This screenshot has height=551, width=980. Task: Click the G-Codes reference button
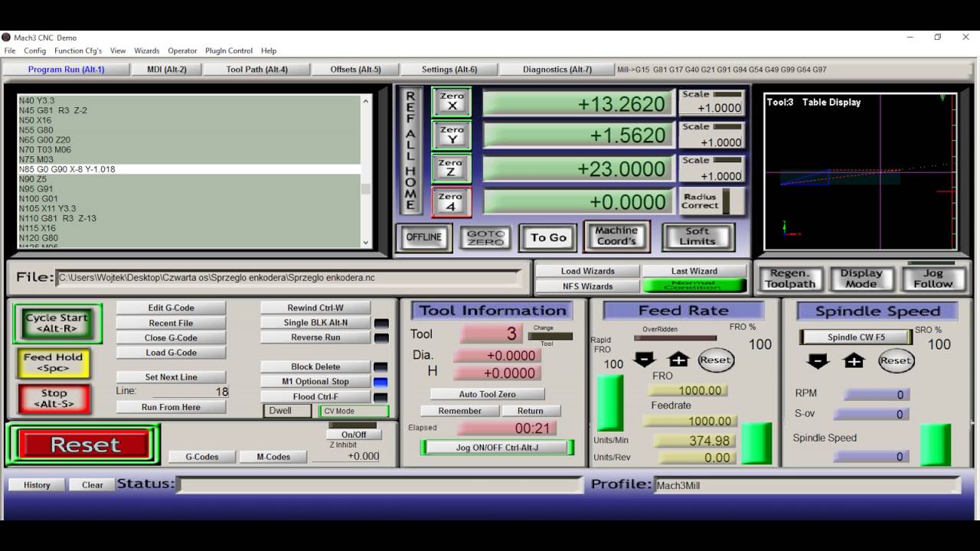[202, 457]
